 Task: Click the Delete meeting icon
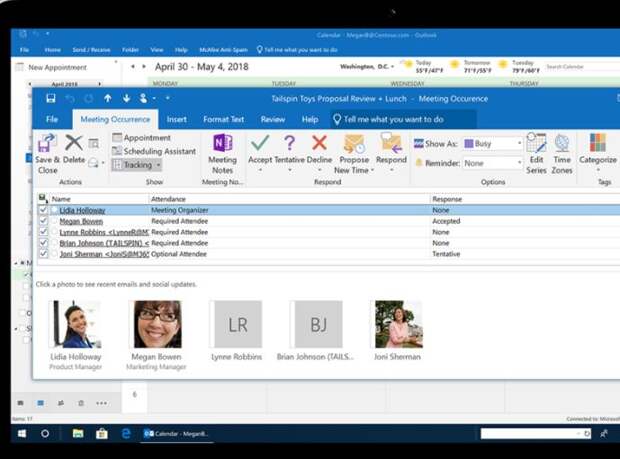[x=74, y=144]
